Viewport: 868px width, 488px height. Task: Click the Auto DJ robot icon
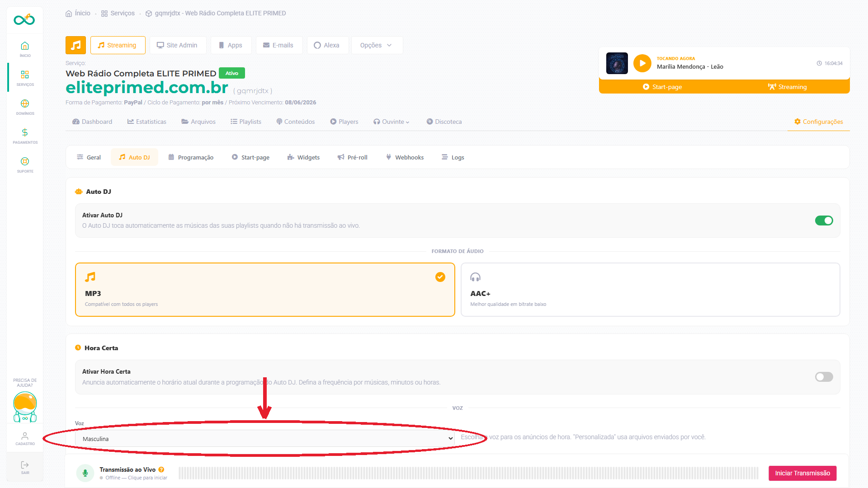pyautogui.click(x=79, y=192)
